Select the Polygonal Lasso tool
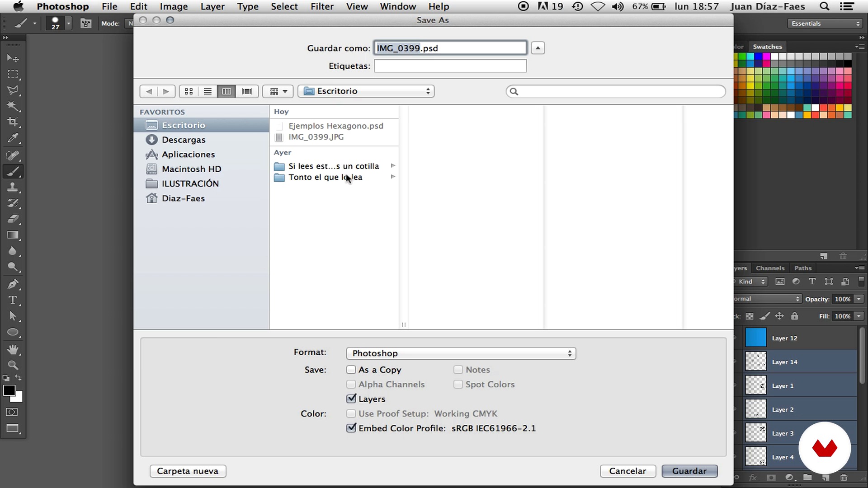Image resolution: width=868 pixels, height=488 pixels. tap(13, 90)
